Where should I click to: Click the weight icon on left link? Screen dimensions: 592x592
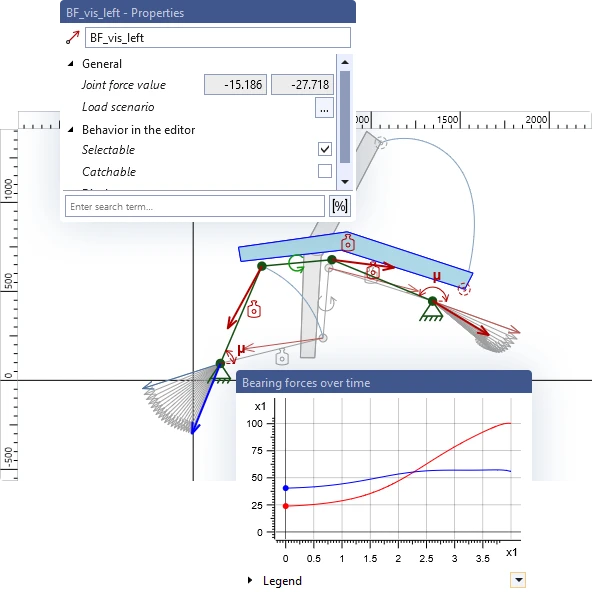coord(254,309)
